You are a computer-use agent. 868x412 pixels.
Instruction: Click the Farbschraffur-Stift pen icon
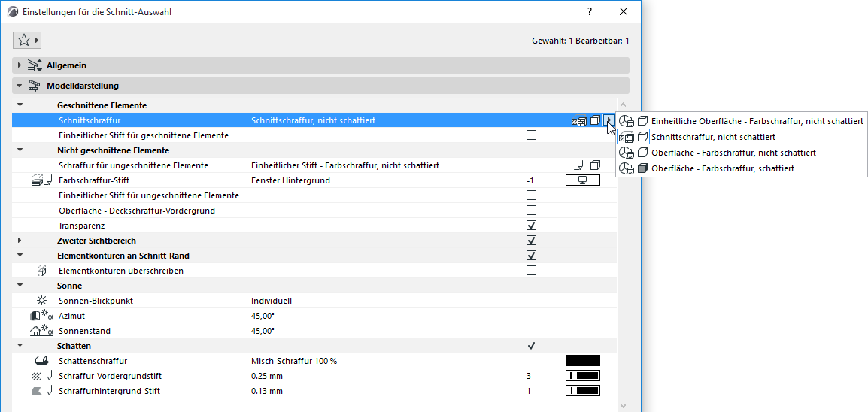pos(41,180)
